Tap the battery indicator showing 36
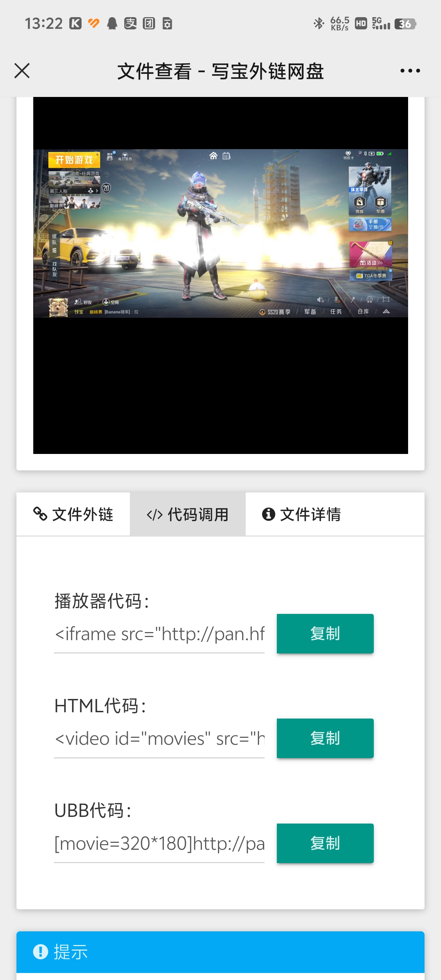This screenshot has height=980, width=441. pyautogui.click(x=405, y=24)
